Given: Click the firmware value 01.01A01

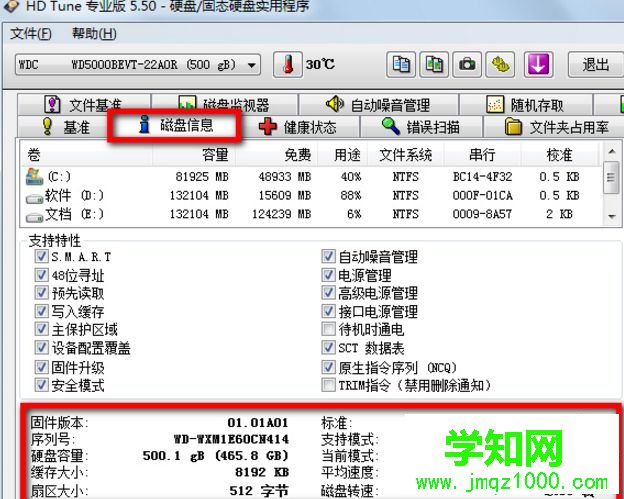Looking at the screenshot, I should click(x=257, y=423).
